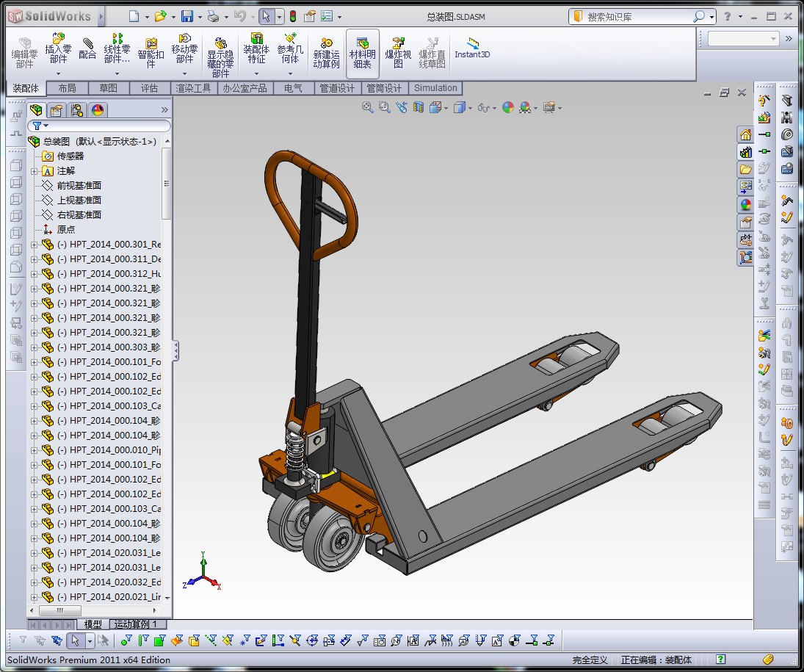Click the New document icon

134,16
